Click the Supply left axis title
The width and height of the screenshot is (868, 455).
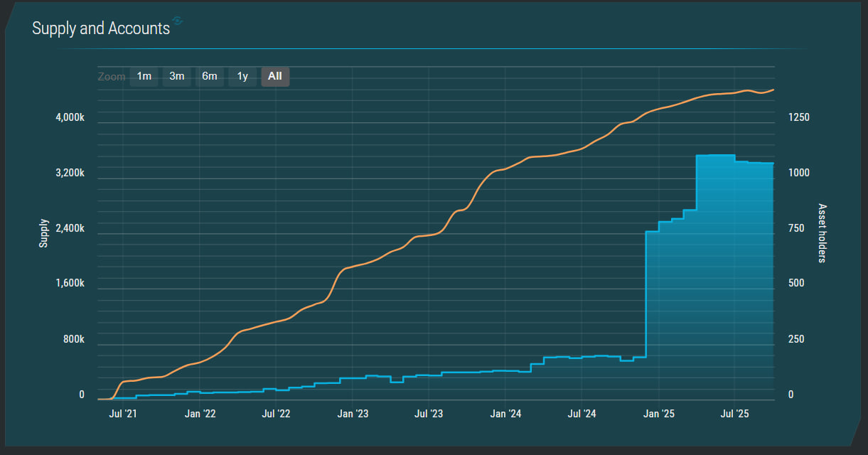(x=43, y=233)
